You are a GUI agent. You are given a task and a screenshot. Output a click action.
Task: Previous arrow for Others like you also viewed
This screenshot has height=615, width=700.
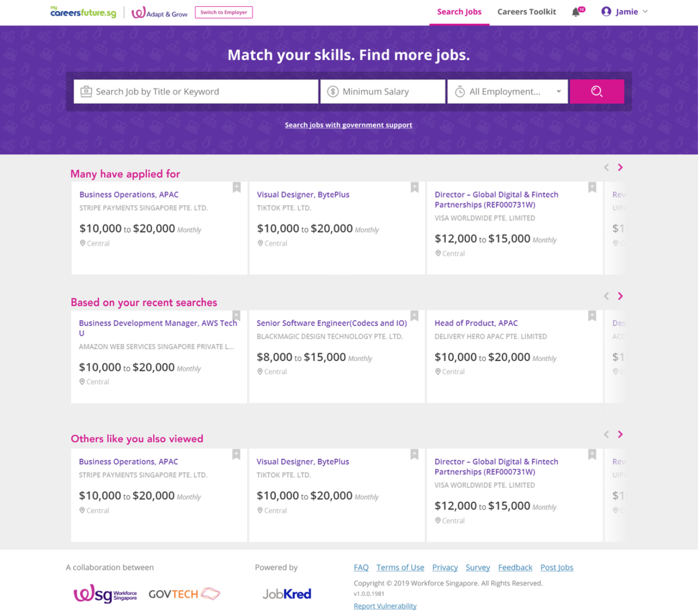(x=608, y=435)
